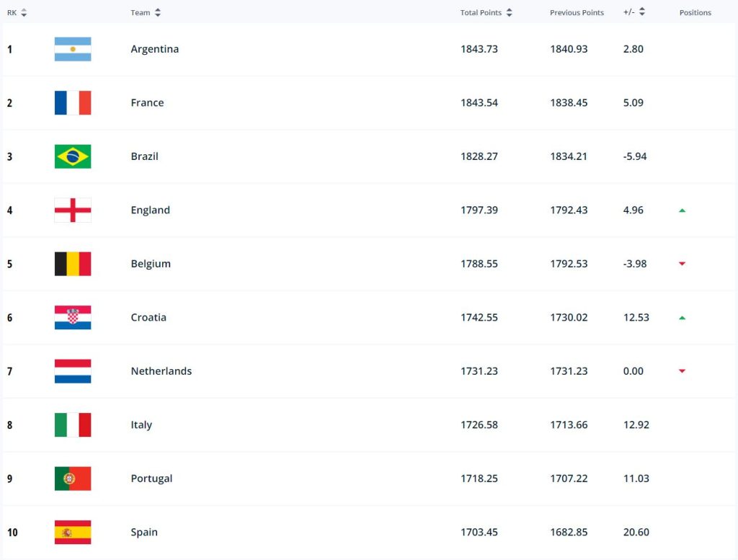
Task: Click the France flag icon
Action: click(x=73, y=103)
